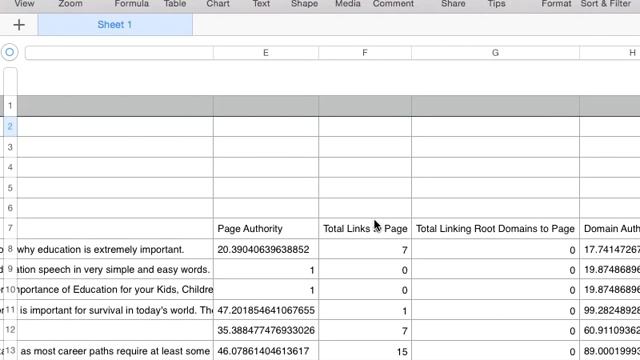The width and height of the screenshot is (640, 360).
Task: Select column F header
Action: tap(365, 53)
